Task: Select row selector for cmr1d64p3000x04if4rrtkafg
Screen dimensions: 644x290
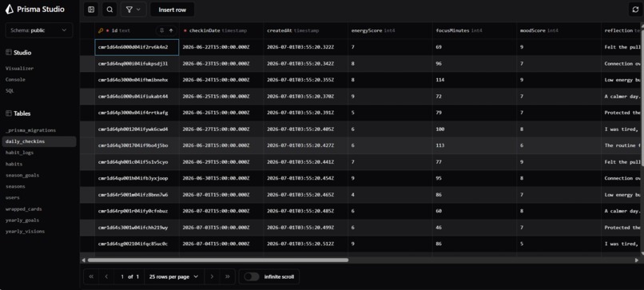Action: tap(87, 113)
